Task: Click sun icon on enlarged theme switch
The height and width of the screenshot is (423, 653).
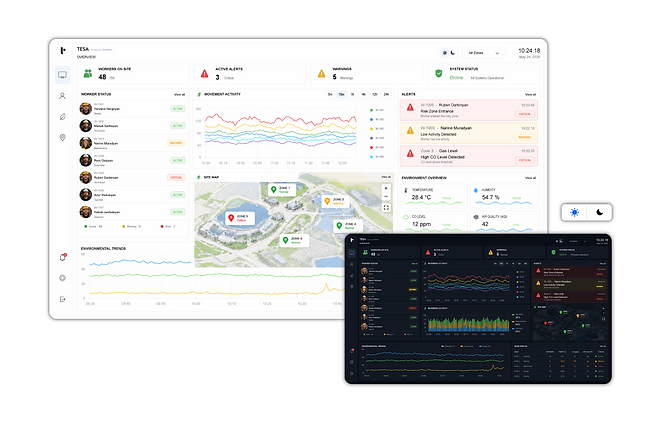Action: pyautogui.click(x=575, y=212)
